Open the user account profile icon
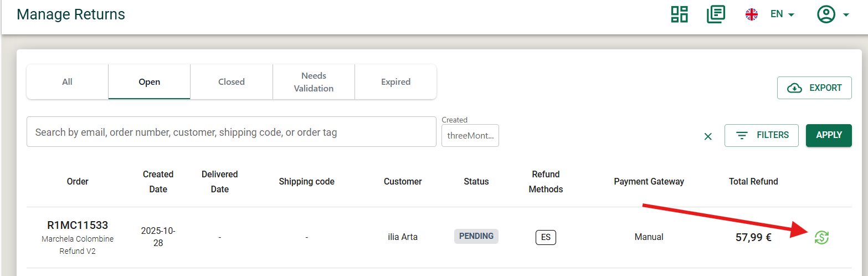The image size is (868, 276). click(x=826, y=14)
